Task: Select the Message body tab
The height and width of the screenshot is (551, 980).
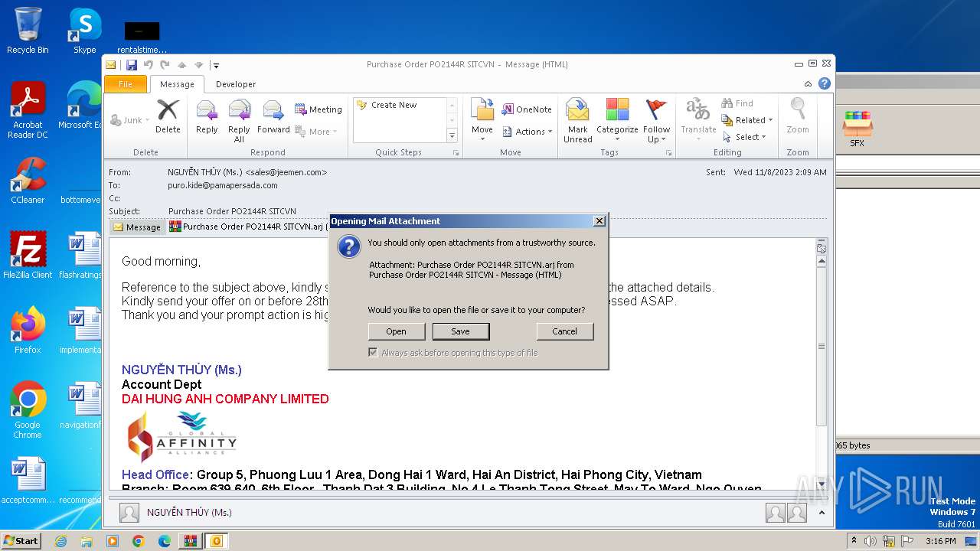Action: coord(137,227)
